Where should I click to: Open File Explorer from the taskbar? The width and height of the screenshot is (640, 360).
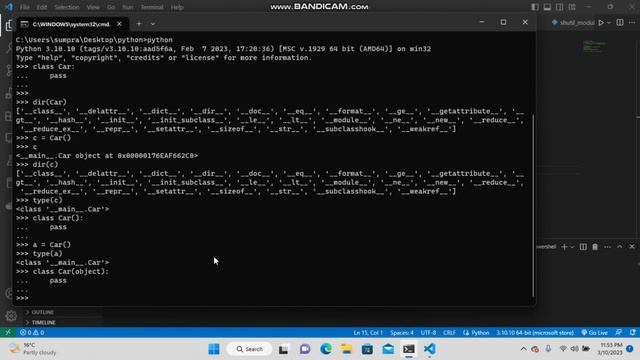[347, 349]
